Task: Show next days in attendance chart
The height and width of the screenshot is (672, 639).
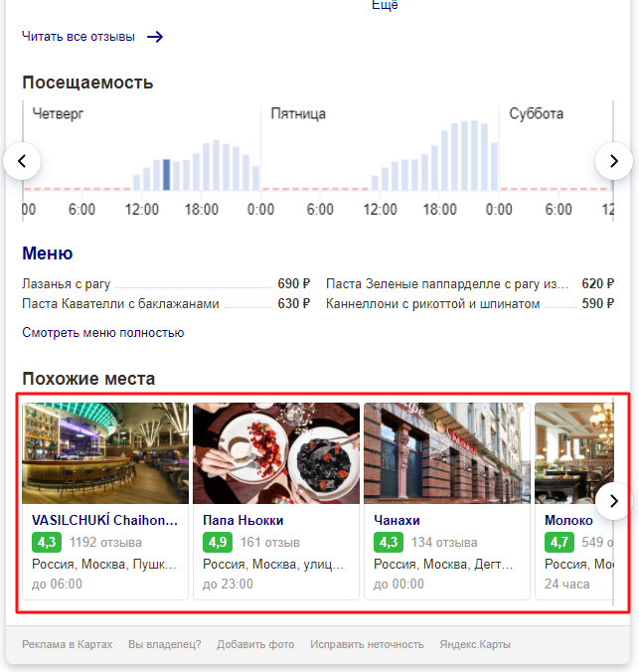Action: pos(614,161)
